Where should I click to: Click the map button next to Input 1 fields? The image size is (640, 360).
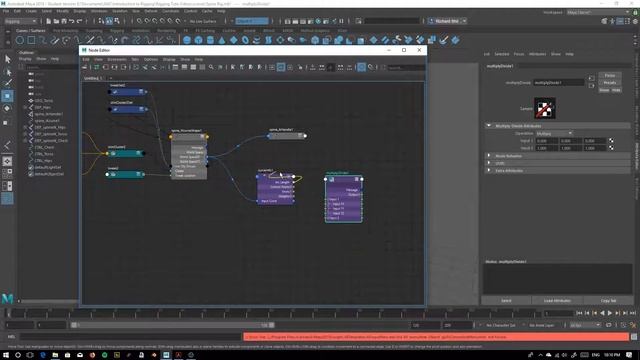[611, 141]
